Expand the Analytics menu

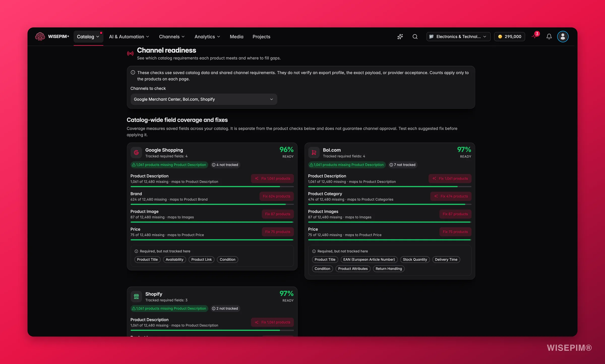point(207,37)
